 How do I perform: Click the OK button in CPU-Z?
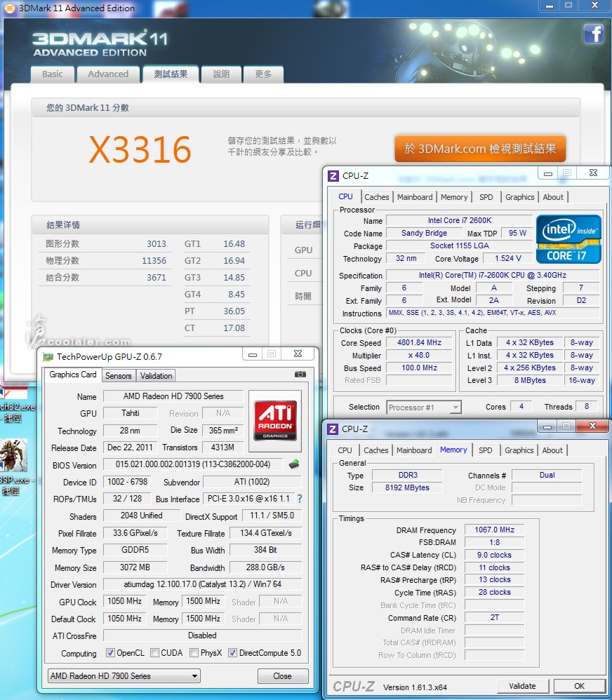point(580,686)
